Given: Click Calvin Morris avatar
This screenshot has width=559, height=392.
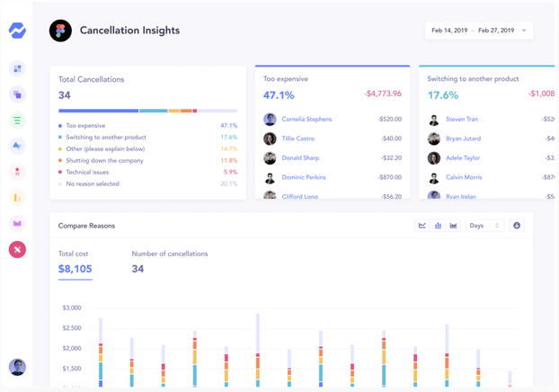Looking at the screenshot, I should (x=434, y=178).
